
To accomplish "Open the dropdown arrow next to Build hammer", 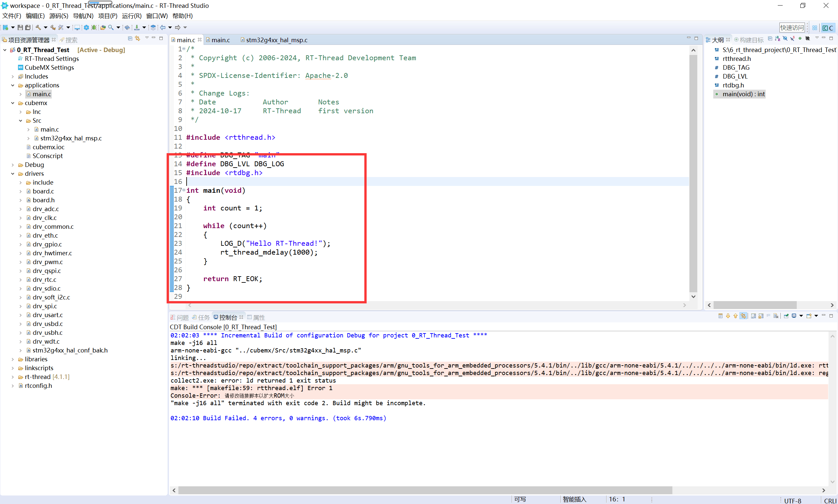I will tap(45, 27).
